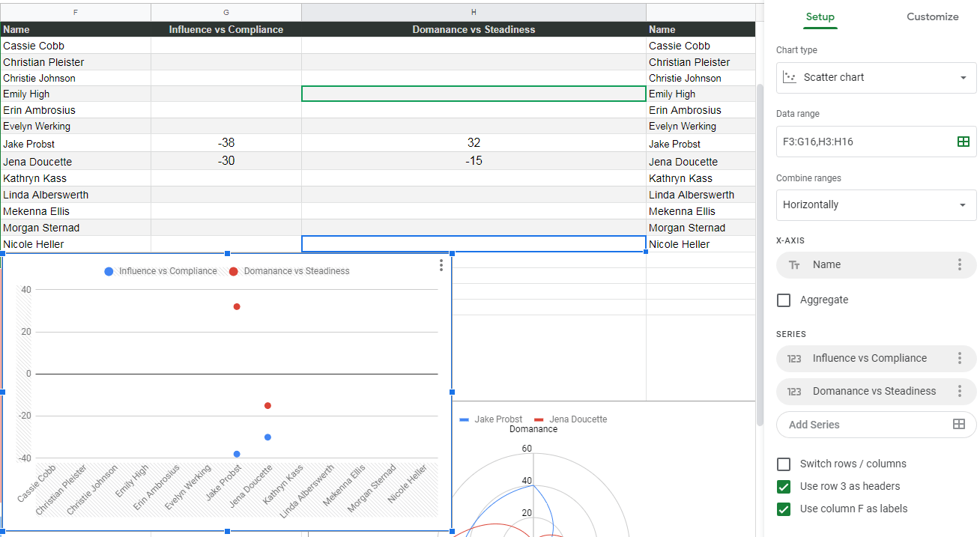Select column F header
The height and width of the screenshot is (537, 980).
pos(75,12)
